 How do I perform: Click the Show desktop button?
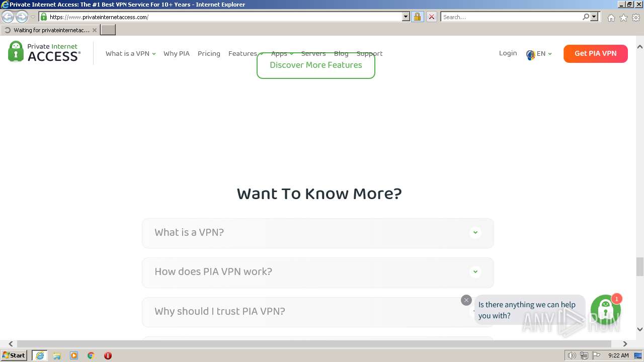click(638, 355)
